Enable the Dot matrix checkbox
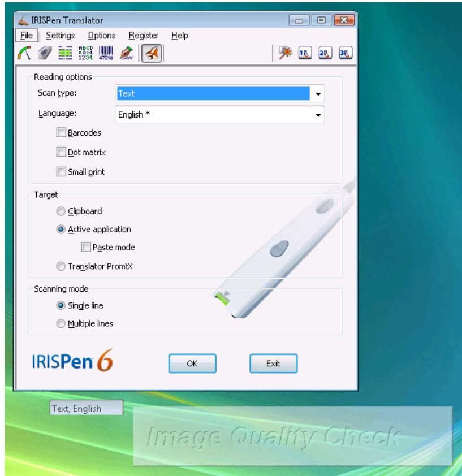 click(x=61, y=152)
